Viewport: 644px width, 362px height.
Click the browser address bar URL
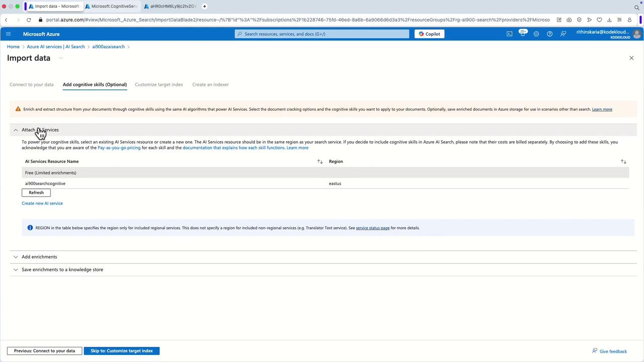(298, 20)
